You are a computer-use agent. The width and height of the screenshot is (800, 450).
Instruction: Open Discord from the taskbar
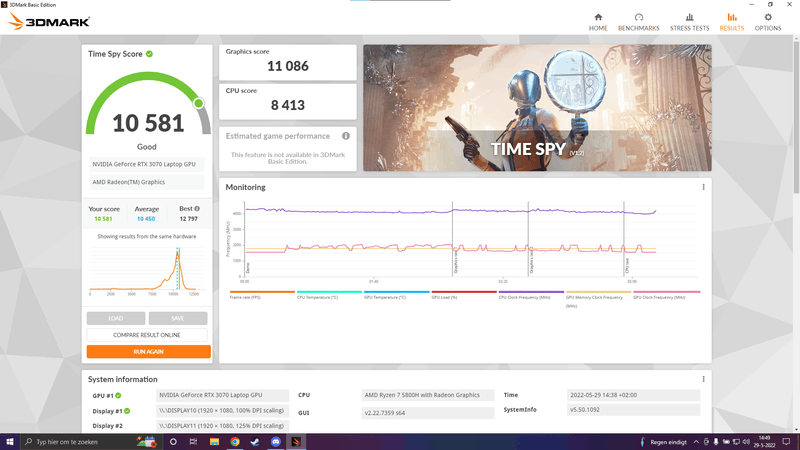(276, 442)
